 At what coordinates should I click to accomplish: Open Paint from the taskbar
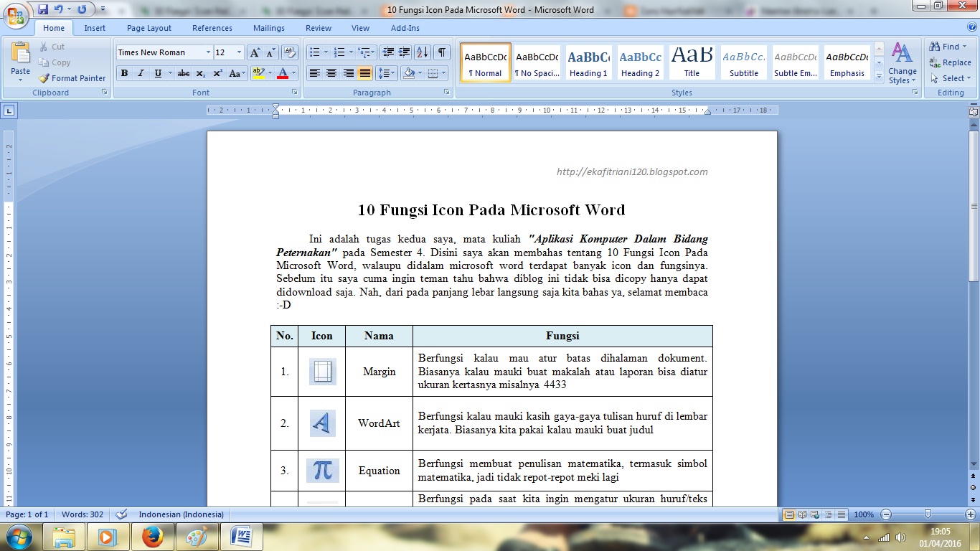point(197,537)
